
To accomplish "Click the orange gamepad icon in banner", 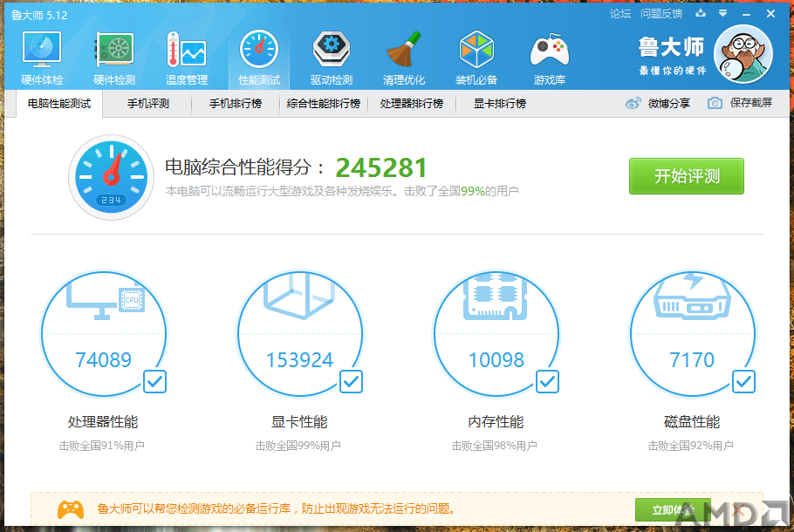I will [71, 509].
